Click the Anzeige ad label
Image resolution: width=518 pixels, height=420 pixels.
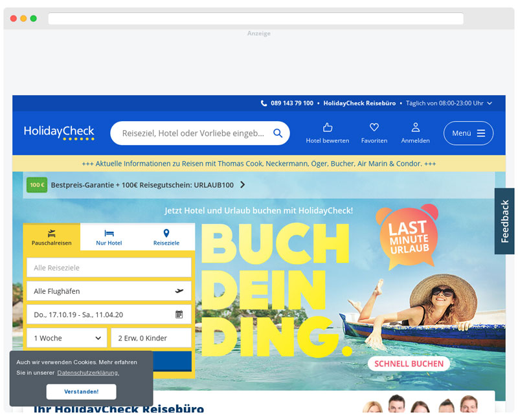259,34
